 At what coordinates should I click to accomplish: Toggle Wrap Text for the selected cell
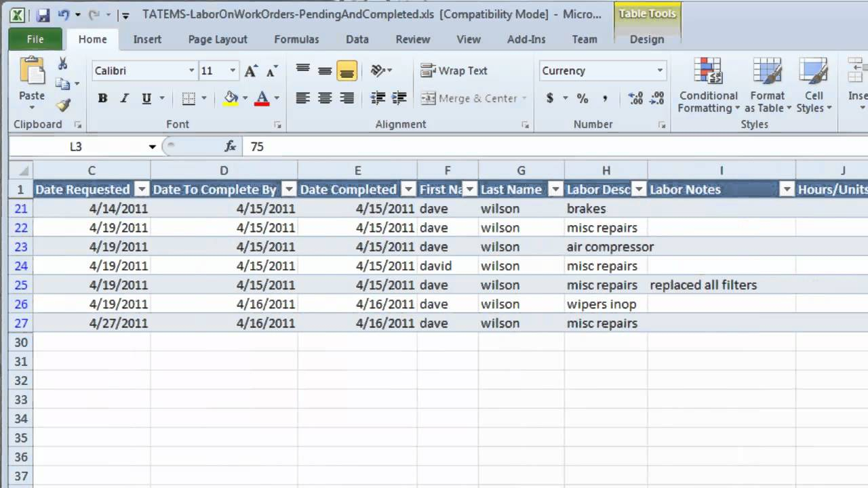(454, 70)
